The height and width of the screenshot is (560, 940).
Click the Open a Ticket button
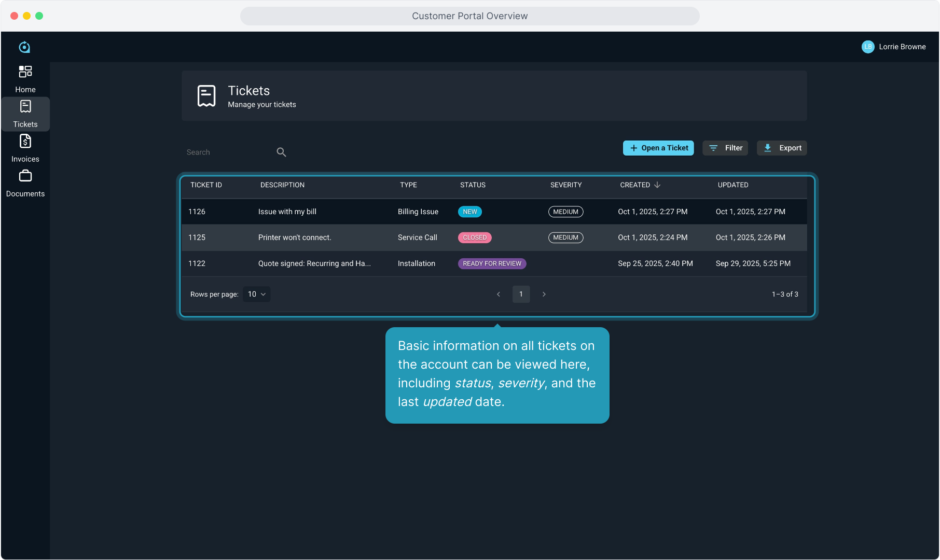(x=658, y=148)
